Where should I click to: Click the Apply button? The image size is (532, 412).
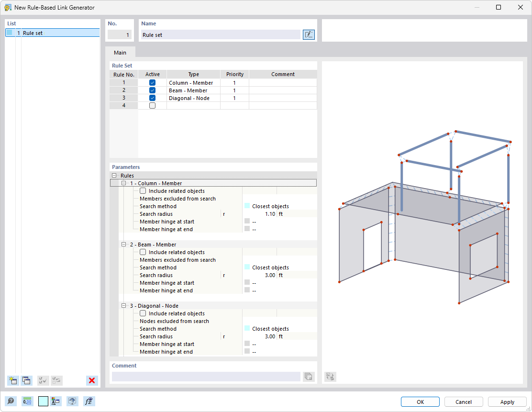pos(507,402)
